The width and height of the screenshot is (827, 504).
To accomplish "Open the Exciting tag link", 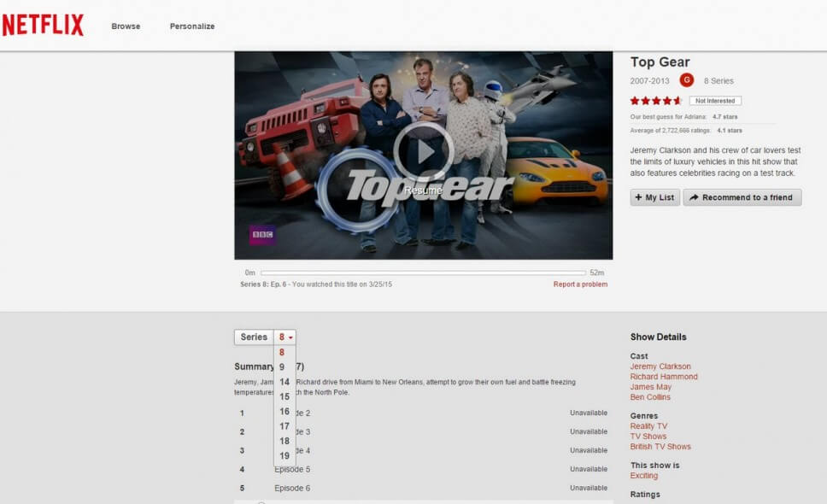I will click(x=643, y=476).
